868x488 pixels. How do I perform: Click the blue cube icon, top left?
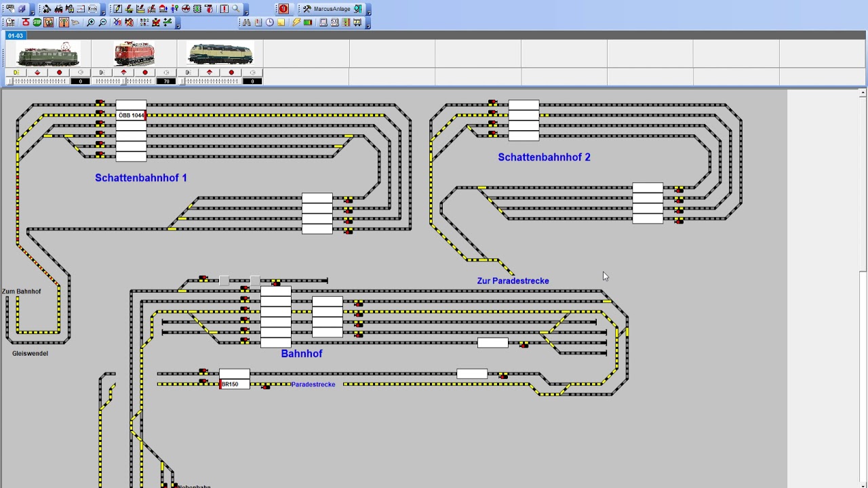(x=21, y=9)
